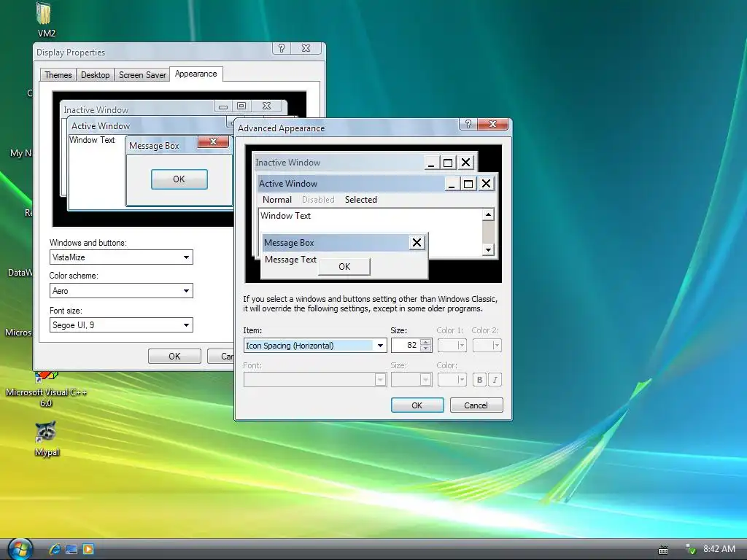The image size is (747, 560).
Task: Close the Display Properties window
Action: (306, 48)
